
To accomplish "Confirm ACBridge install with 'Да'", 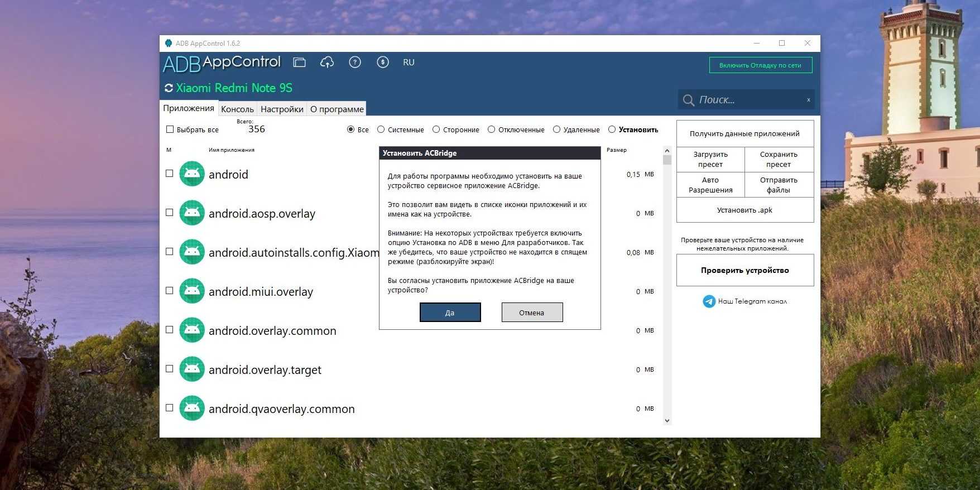I will [x=450, y=313].
